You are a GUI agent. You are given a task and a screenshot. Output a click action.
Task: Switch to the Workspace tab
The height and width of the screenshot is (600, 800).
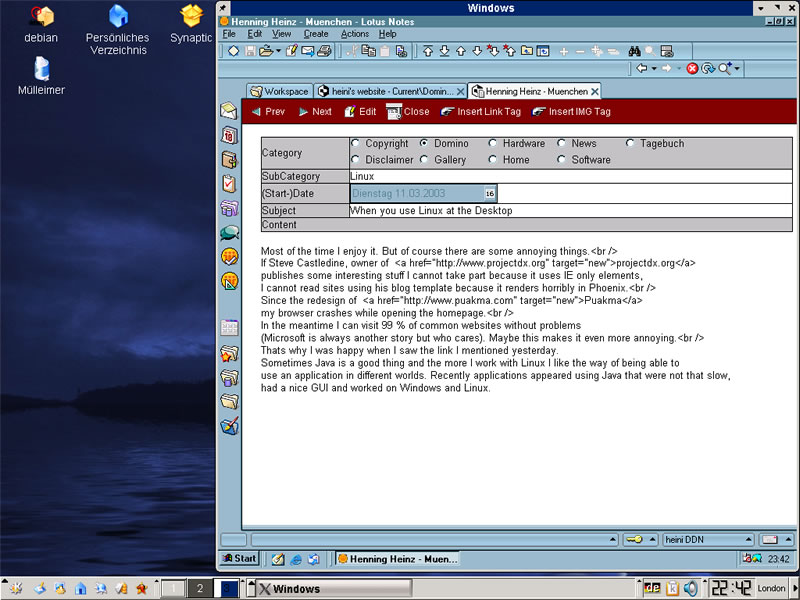[x=280, y=91]
